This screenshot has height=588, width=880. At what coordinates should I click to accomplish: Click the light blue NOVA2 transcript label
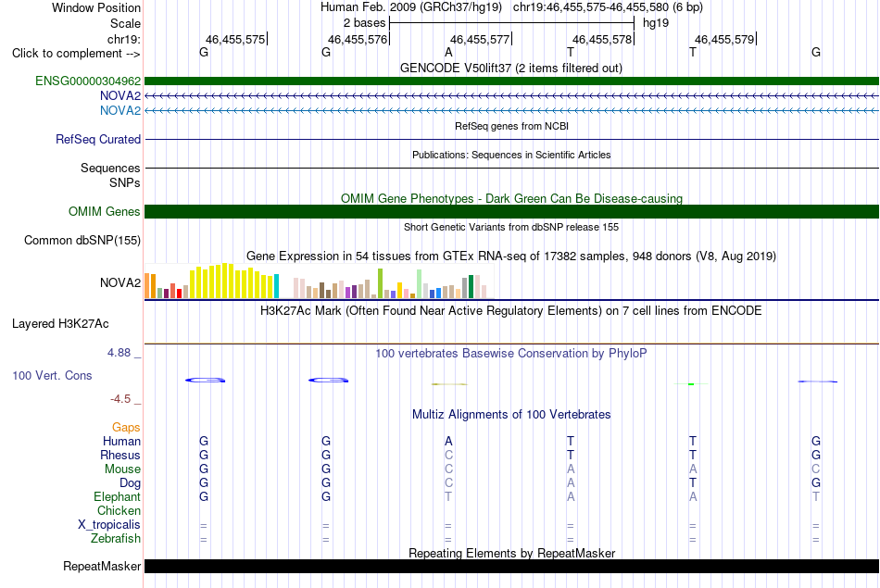(120, 110)
